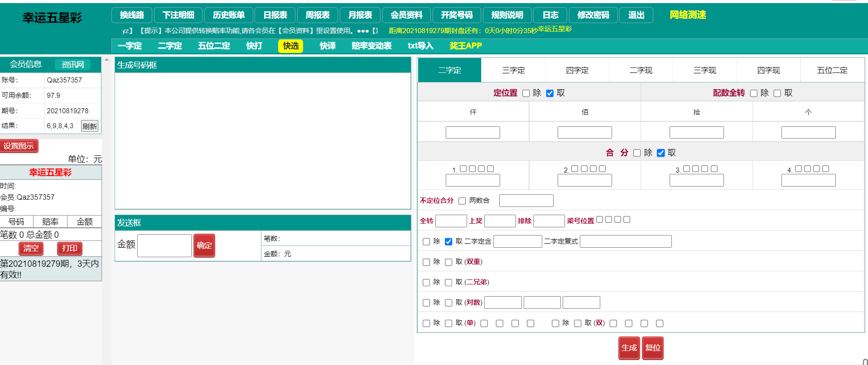Select the 五位二定 tab in right panel

(832, 70)
